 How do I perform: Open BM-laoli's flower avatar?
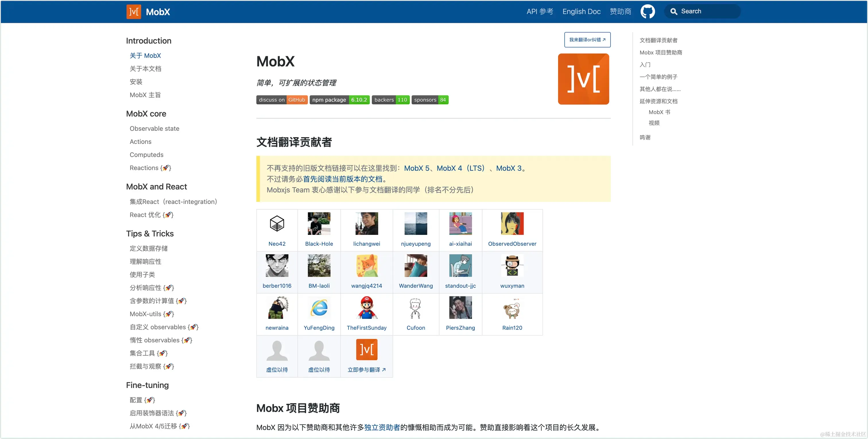(x=319, y=266)
